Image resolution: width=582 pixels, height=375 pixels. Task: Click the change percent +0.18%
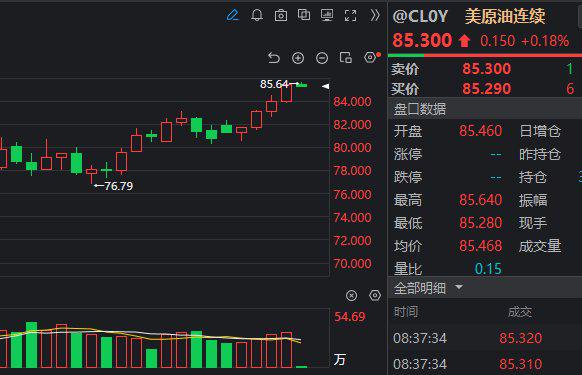click(545, 41)
